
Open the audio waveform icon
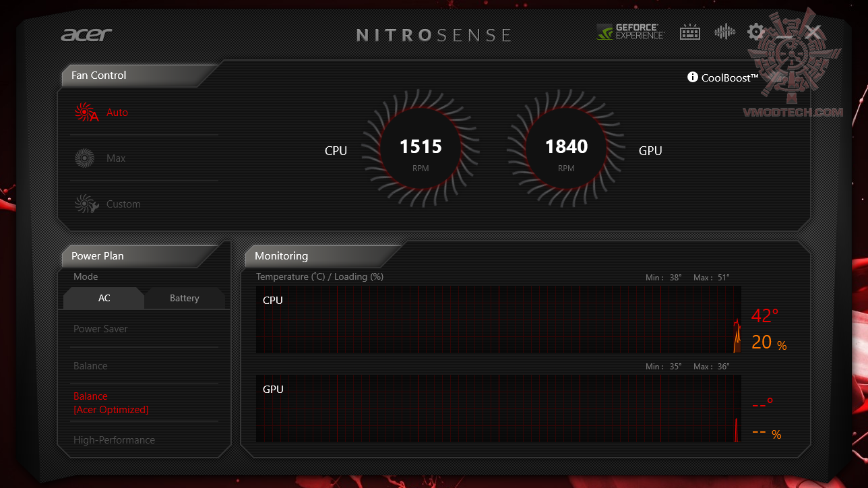(724, 32)
